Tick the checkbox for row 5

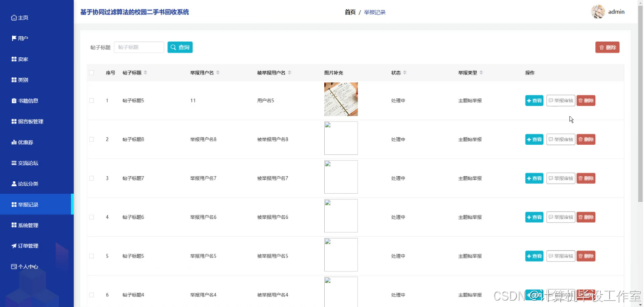point(91,256)
